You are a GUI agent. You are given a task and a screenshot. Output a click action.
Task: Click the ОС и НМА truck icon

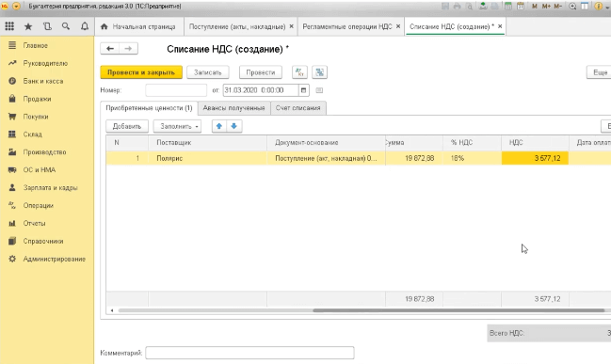[12, 169]
